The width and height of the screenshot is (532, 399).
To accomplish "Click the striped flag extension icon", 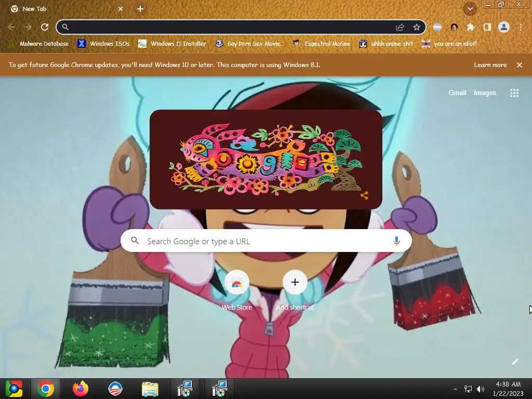I will [437, 27].
